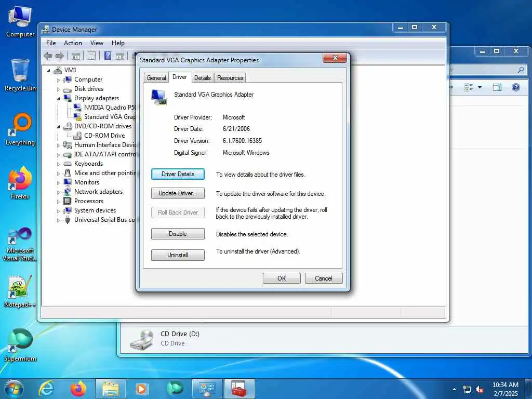Open the View menu
This screenshot has height=399, width=532.
(x=97, y=43)
